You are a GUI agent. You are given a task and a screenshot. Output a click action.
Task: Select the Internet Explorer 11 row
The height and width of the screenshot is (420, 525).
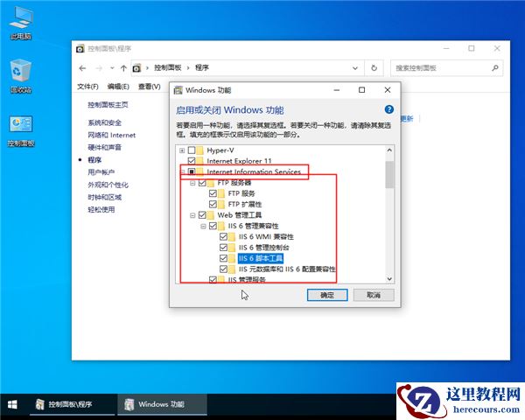click(239, 161)
